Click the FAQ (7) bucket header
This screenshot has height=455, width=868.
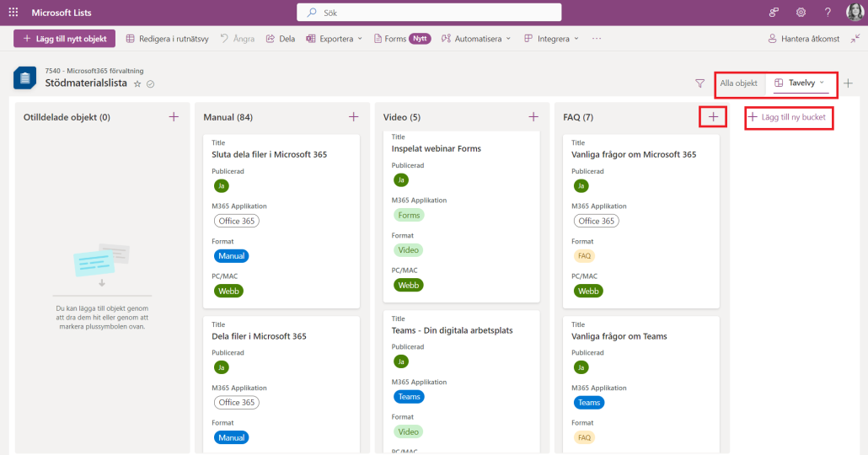click(578, 117)
